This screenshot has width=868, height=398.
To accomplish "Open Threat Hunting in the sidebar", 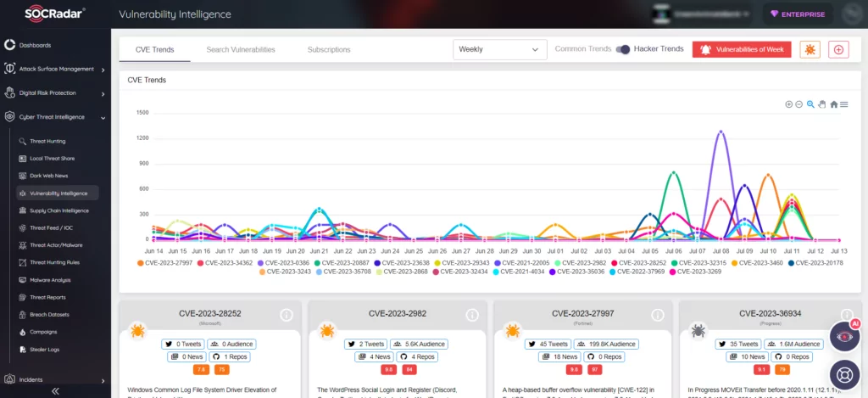I will coord(47,142).
